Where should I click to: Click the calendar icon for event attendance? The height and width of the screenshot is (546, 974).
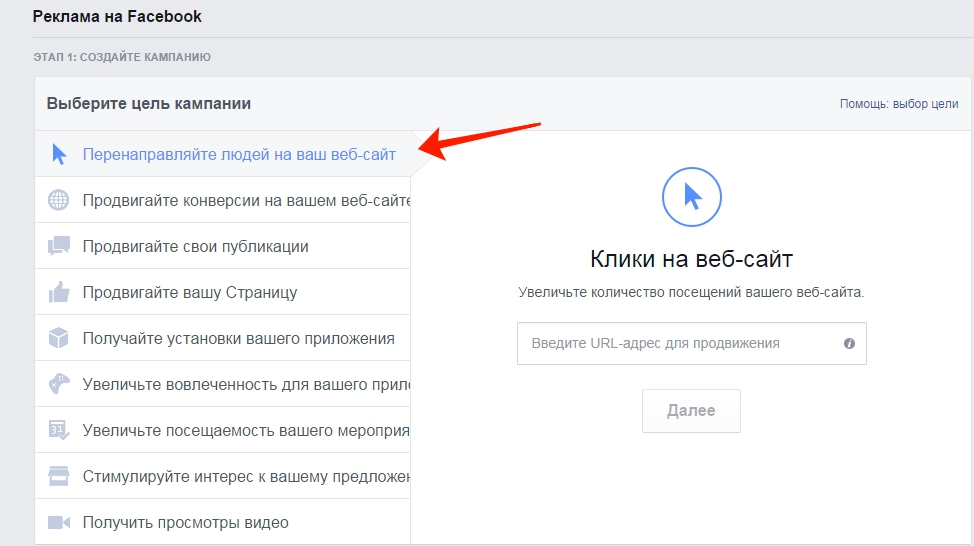point(58,430)
